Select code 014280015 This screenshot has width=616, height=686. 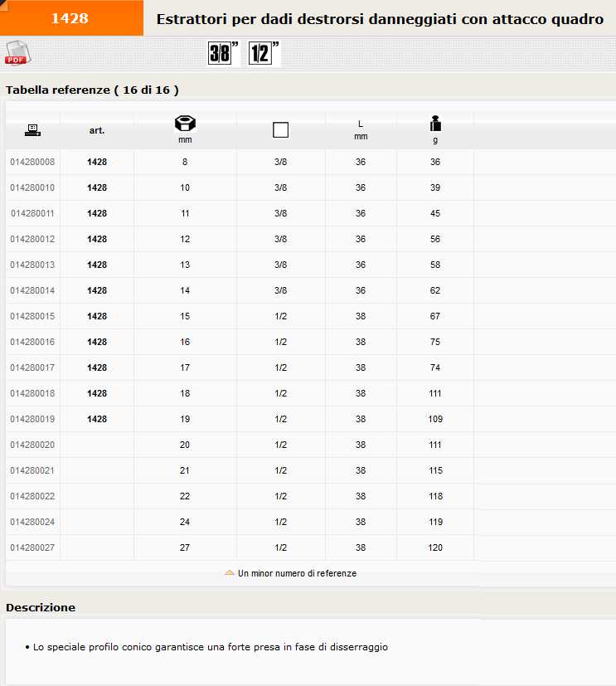pyautogui.click(x=32, y=316)
